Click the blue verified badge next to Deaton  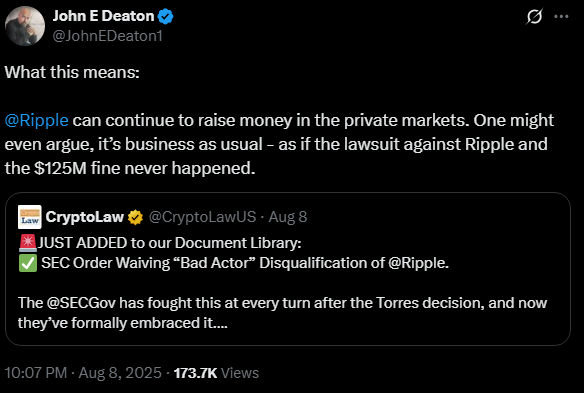[x=165, y=16]
